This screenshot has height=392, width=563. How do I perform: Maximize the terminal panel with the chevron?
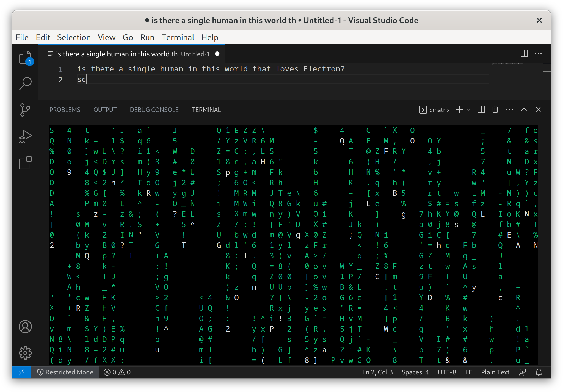(524, 109)
